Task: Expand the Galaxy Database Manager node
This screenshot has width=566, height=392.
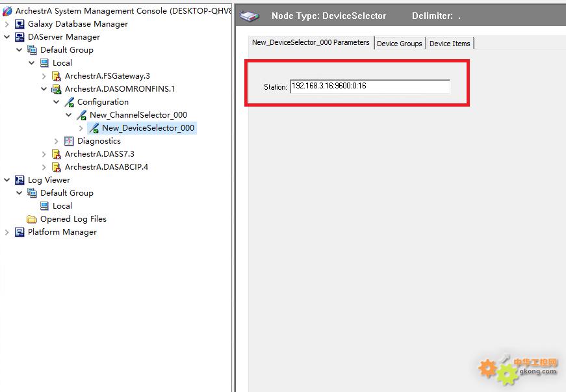Action: (7, 24)
